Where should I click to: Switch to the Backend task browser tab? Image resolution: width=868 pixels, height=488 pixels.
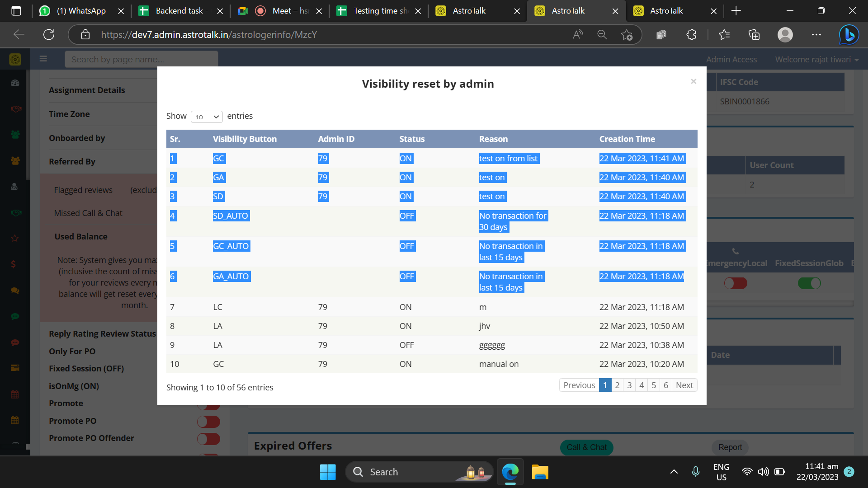[x=180, y=11]
